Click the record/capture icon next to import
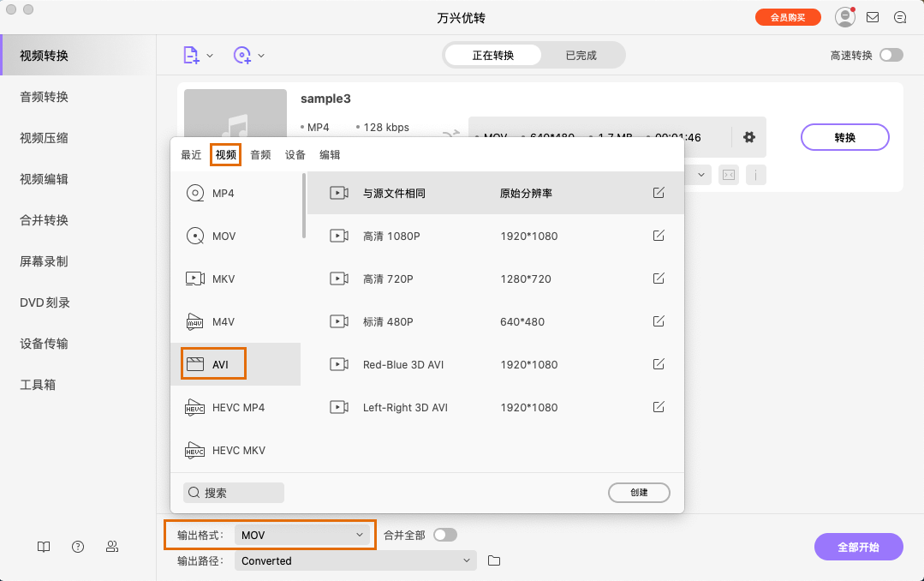Screen dimensions: 924x581 242,54
